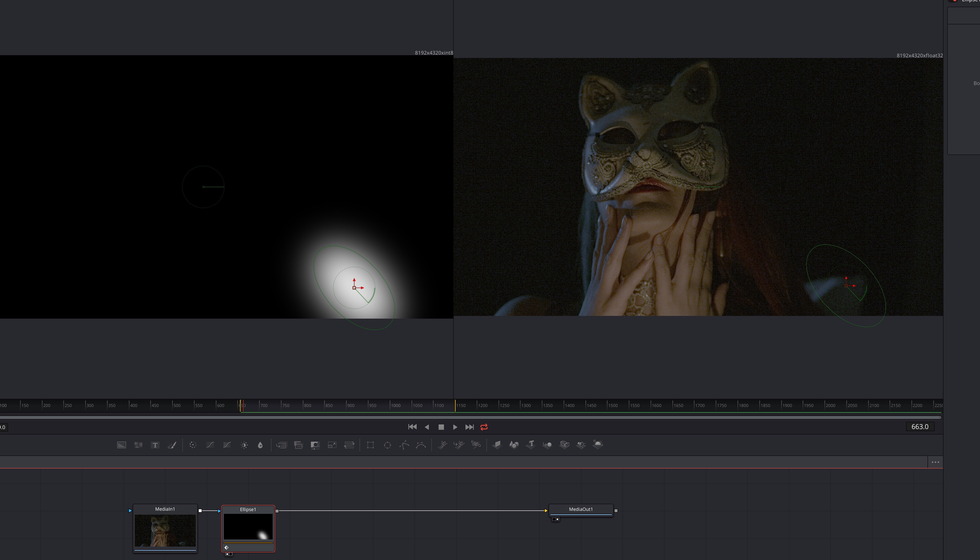Toggle viewer dots below the Ellipse1 node
The width and height of the screenshot is (980, 560).
[x=229, y=554]
